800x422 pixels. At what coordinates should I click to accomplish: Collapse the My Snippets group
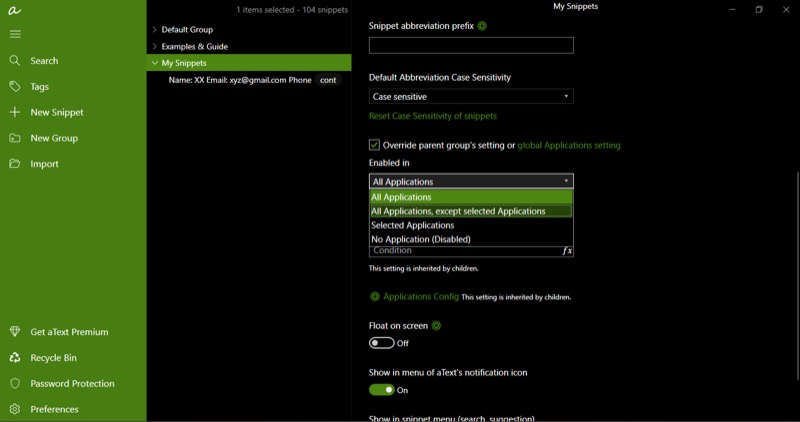(x=154, y=63)
